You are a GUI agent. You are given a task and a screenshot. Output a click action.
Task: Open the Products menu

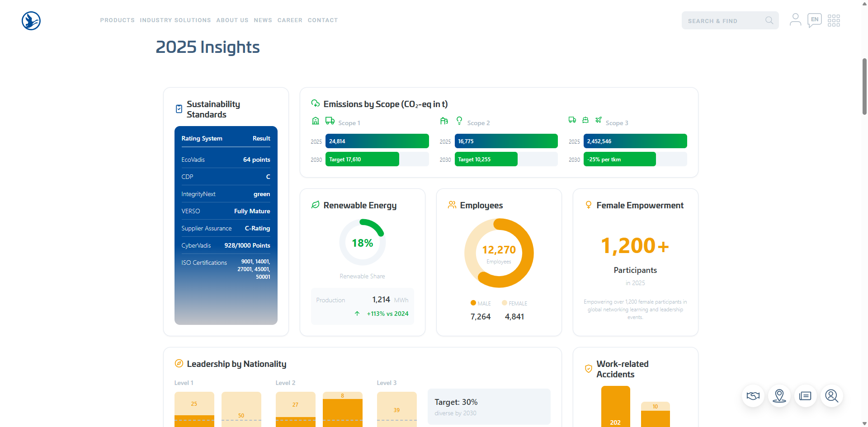click(118, 20)
